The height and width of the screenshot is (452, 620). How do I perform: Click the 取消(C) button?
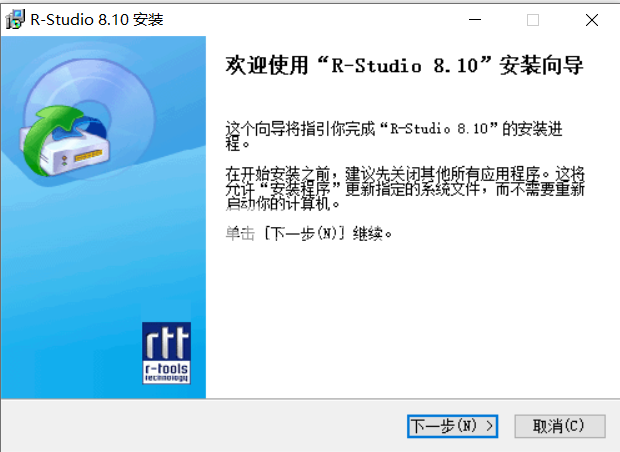click(x=560, y=426)
